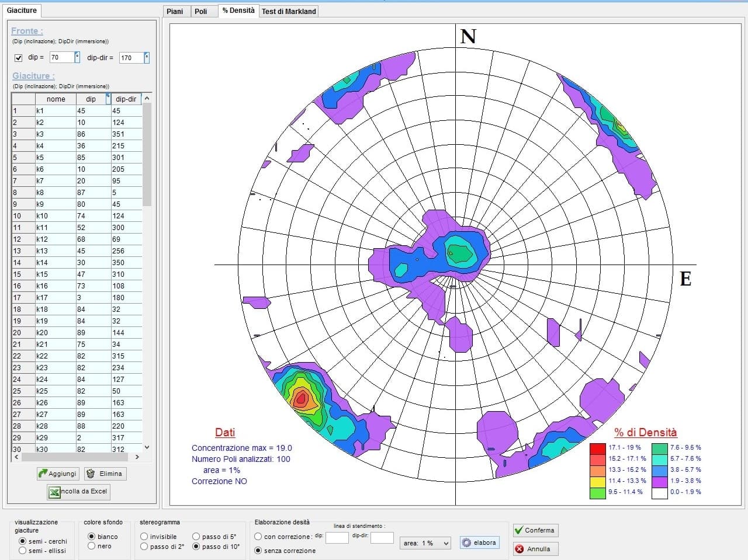Toggle the Fronte dip checkbox
The image size is (748, 560).
point(18,57)
